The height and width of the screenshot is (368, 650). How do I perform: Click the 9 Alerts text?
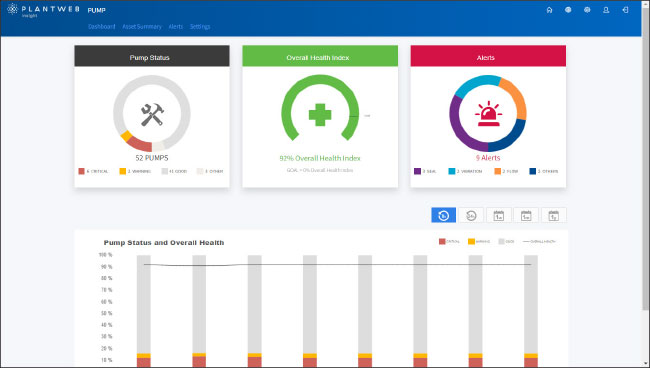point(488,158)
